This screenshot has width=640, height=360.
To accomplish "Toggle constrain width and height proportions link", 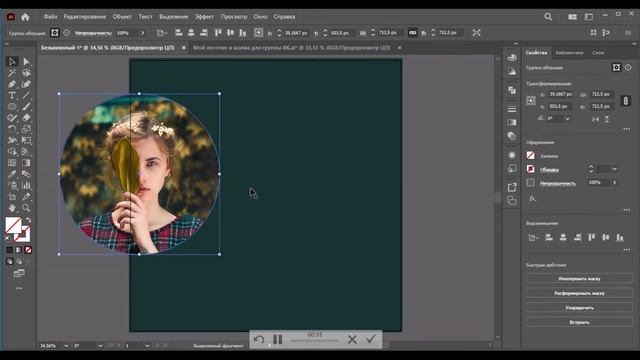I will pyautogui.click(x=626, y=100).
